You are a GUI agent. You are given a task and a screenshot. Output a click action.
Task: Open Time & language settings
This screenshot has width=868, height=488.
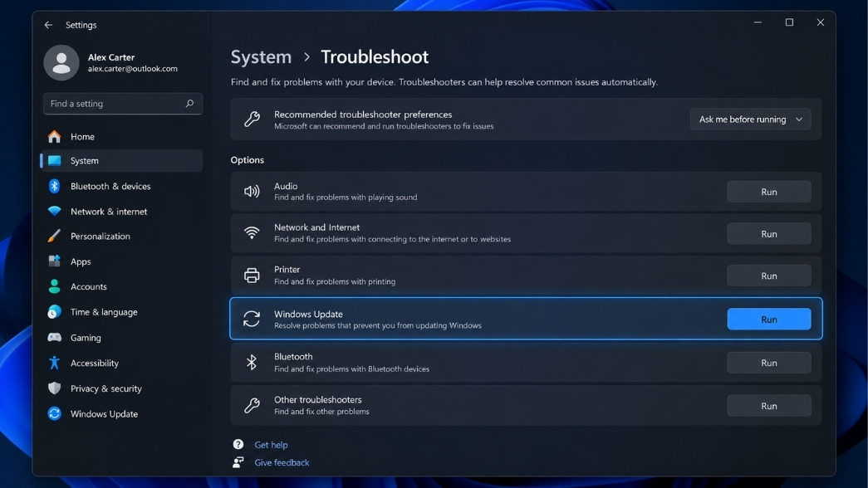click(122, 312)
